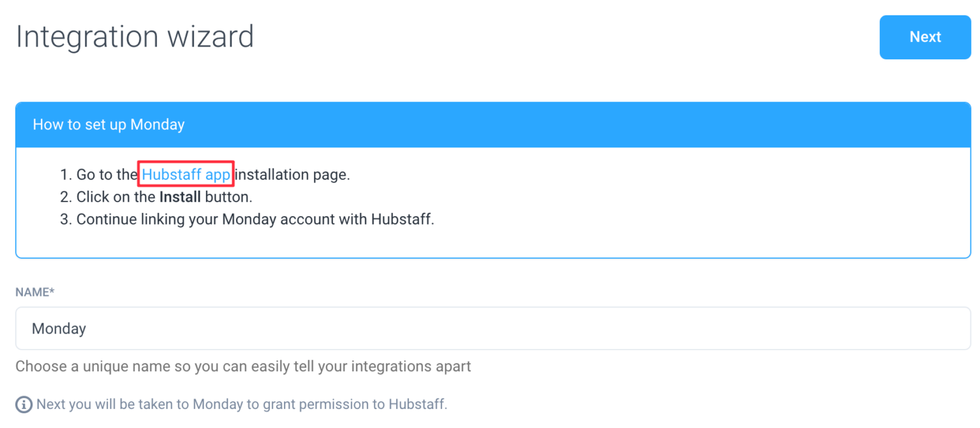Screen dimensions: 980x428
Task: Click the bold Install word in step 2
Action: [x=181, y=196]
